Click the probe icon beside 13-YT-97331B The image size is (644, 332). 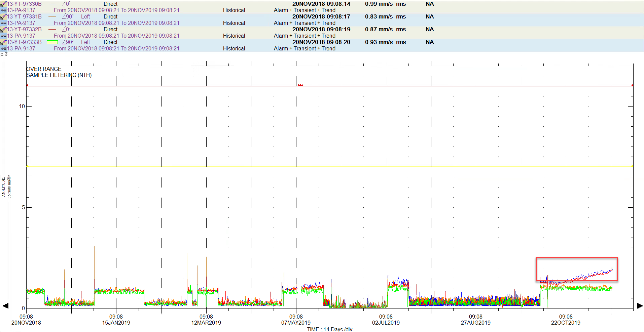click(x=3, y=17)
